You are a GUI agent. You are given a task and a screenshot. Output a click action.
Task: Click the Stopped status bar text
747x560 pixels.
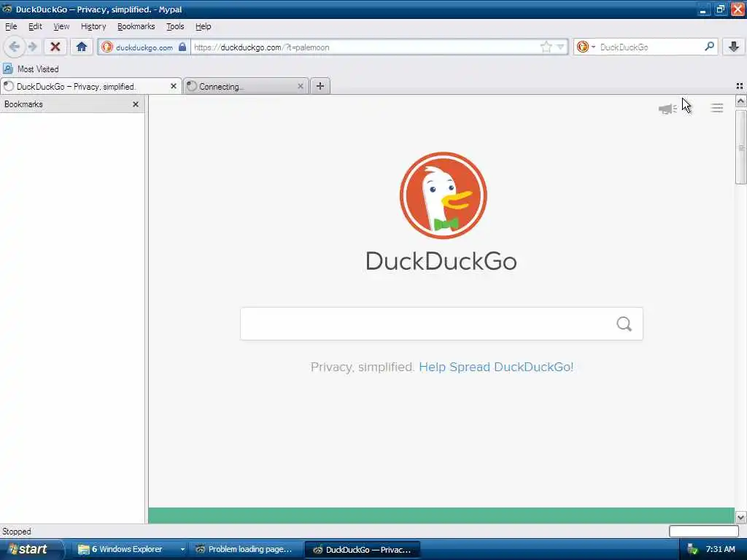[x=17, y=532]
